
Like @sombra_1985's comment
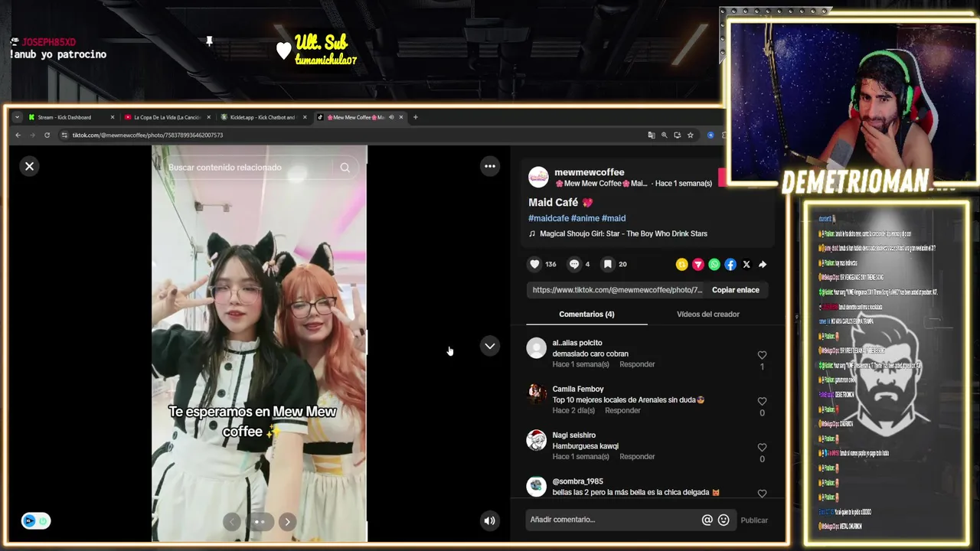click(762, 494)
